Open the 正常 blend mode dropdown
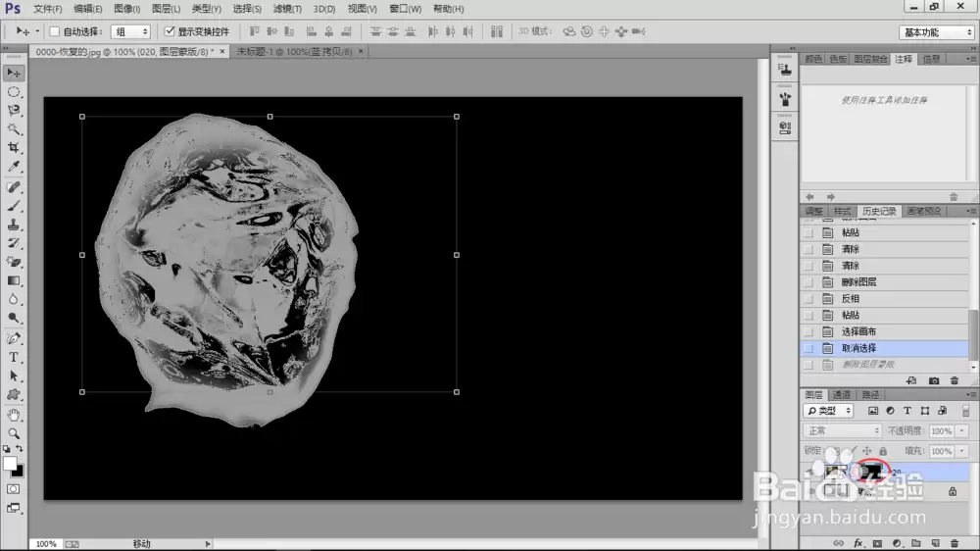980x551 pixels. (843, 431)
